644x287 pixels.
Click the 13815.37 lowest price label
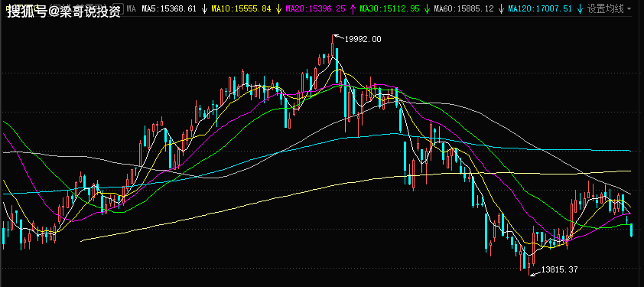(560, 269)
